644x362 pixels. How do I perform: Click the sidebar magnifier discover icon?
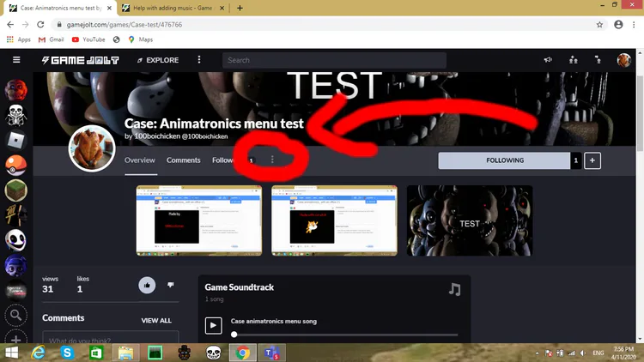(16, 315)
